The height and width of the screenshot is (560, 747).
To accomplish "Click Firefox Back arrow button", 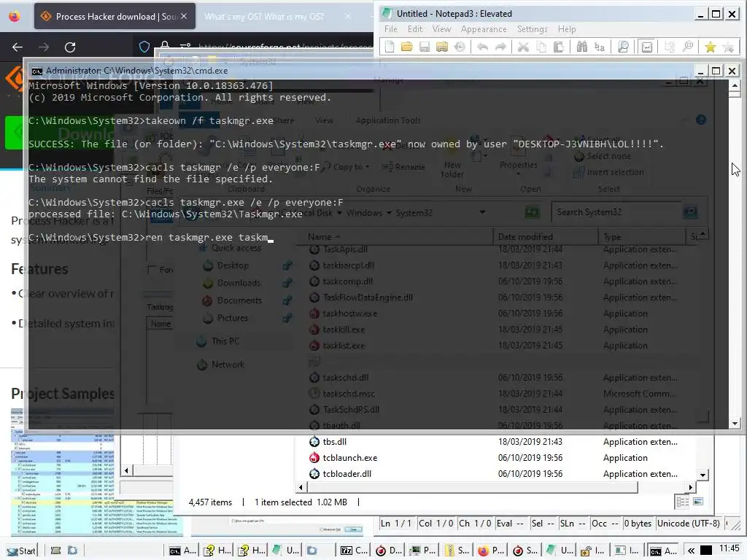I will click(x=18, y=47).
